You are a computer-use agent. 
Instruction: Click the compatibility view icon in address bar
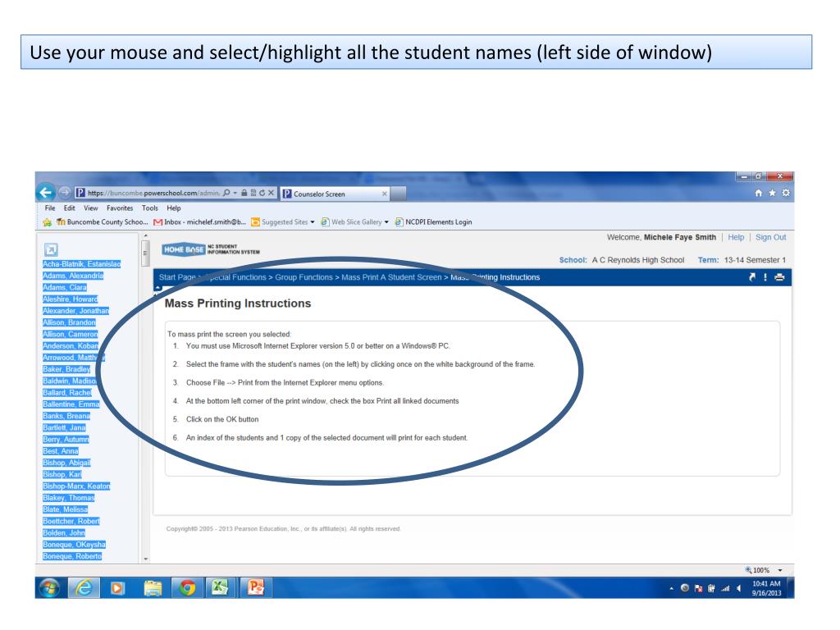253,193
